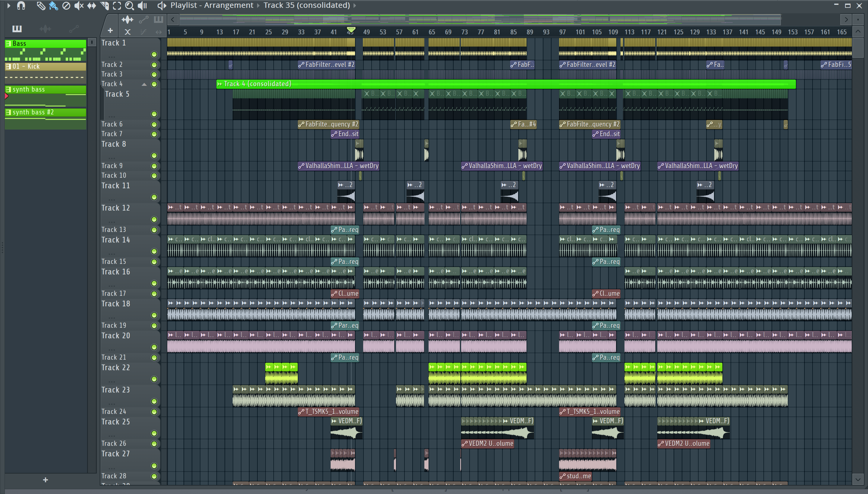Open the 01 - Kick pattern menu icon
868x494 pixels.
pyautogui.click(x=8, y=67)
